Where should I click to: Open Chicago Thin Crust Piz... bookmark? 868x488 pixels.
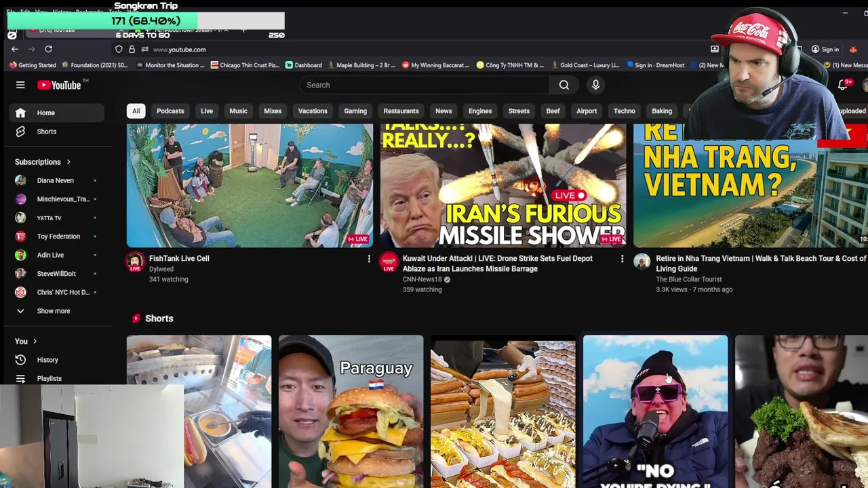tap(245, 65)
